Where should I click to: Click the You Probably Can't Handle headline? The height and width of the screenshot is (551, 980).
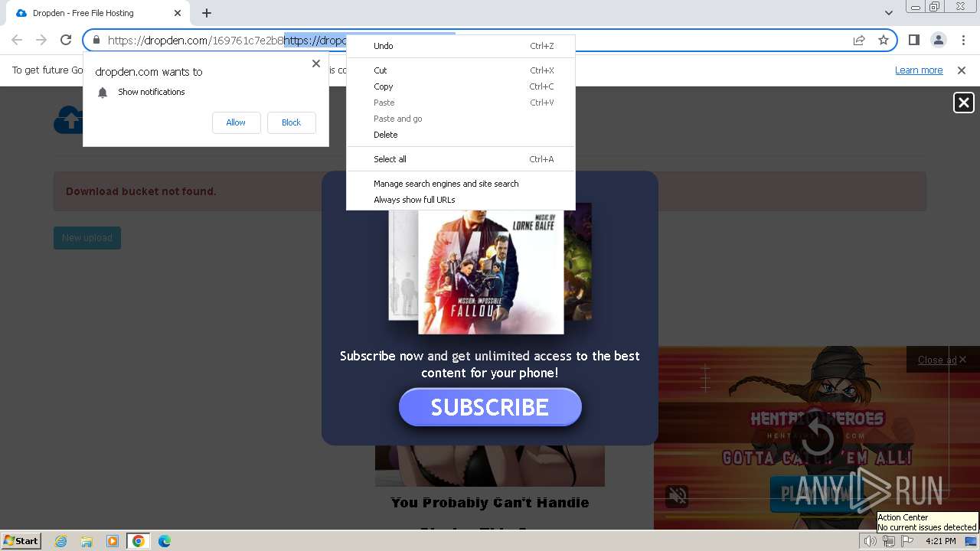(x=490, y=503)
